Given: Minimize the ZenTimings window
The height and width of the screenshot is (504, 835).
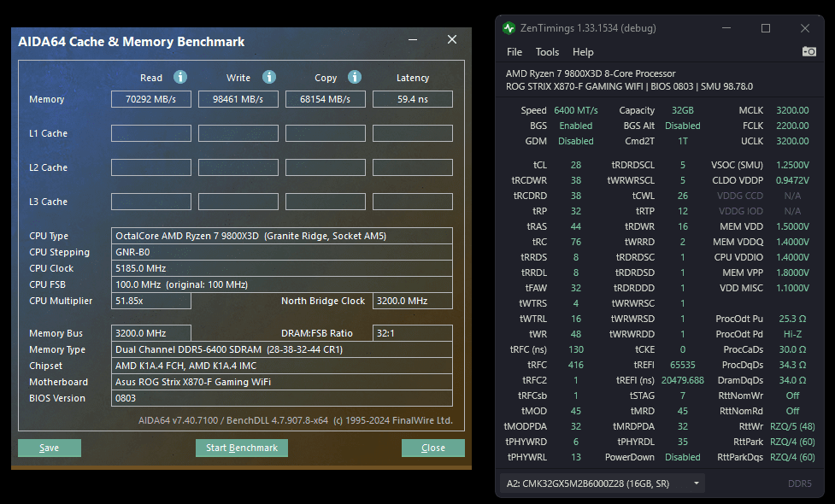Looking at the screenshot, I should [x=726, y=28].
